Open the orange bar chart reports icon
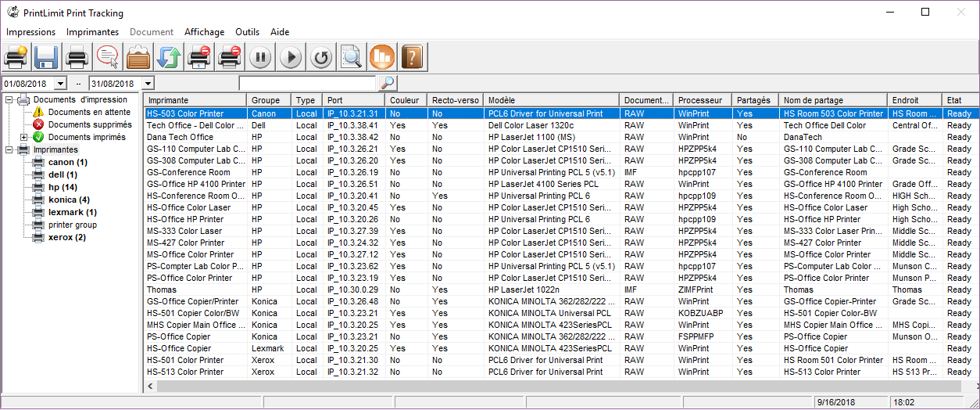 pos(382,57)
